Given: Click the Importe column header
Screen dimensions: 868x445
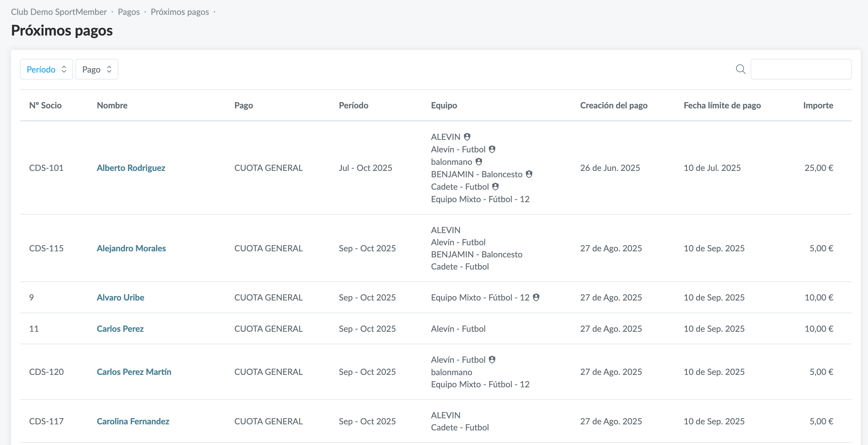Looking at the screenshot, I should pos(818,106).
